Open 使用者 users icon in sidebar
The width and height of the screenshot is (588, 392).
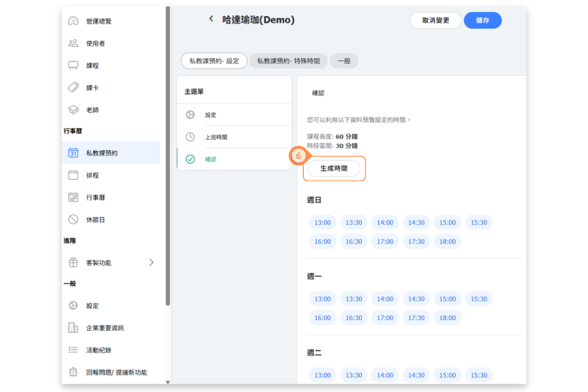[x=73, y=43]
